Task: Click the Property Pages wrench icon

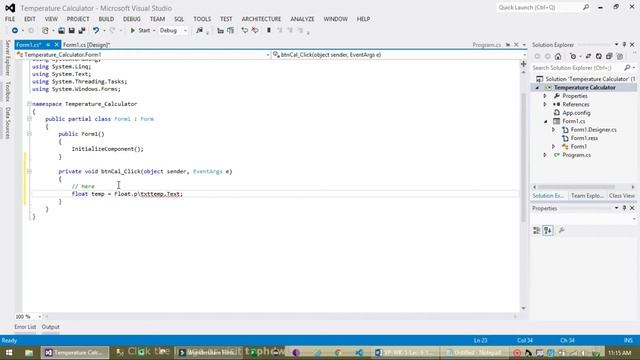Action: pyautogui.click(x=562, y=231)
